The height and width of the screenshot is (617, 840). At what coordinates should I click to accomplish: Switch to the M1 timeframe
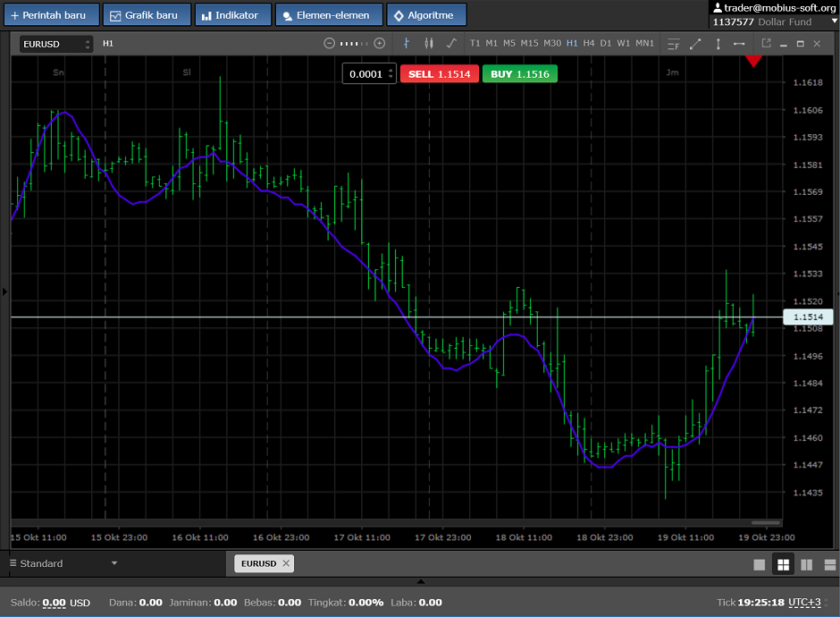(x=491, y=44)
